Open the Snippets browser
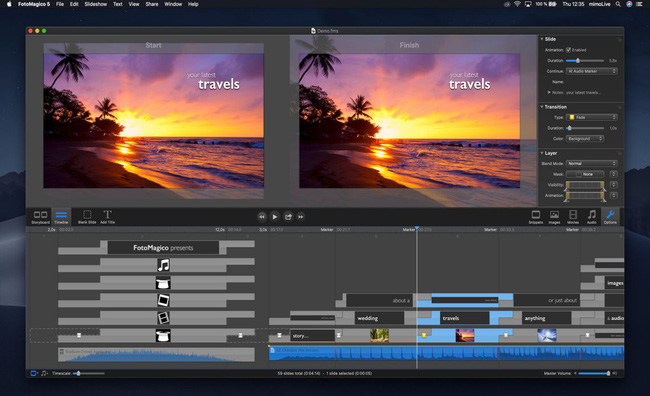 pyautogui.click(x=536, y=216)
